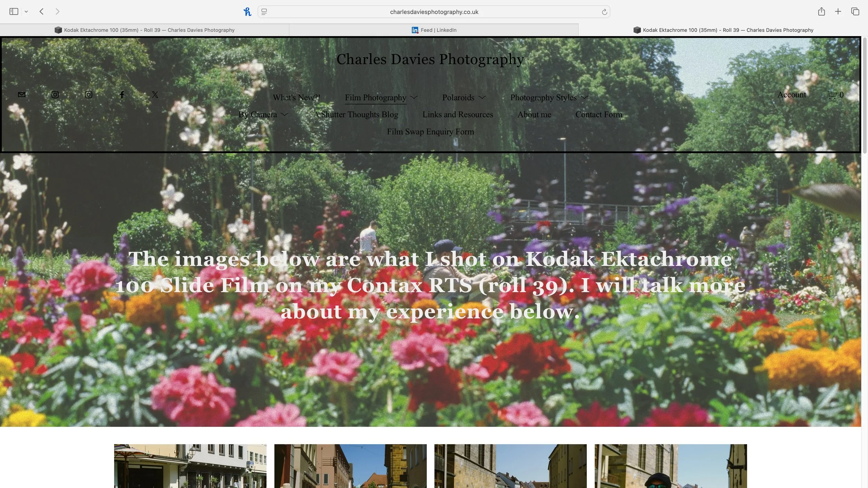Open the X (Twitter) icon link
Screen dimensions: 868x488
pyautogui.click(x=155, y=94)
